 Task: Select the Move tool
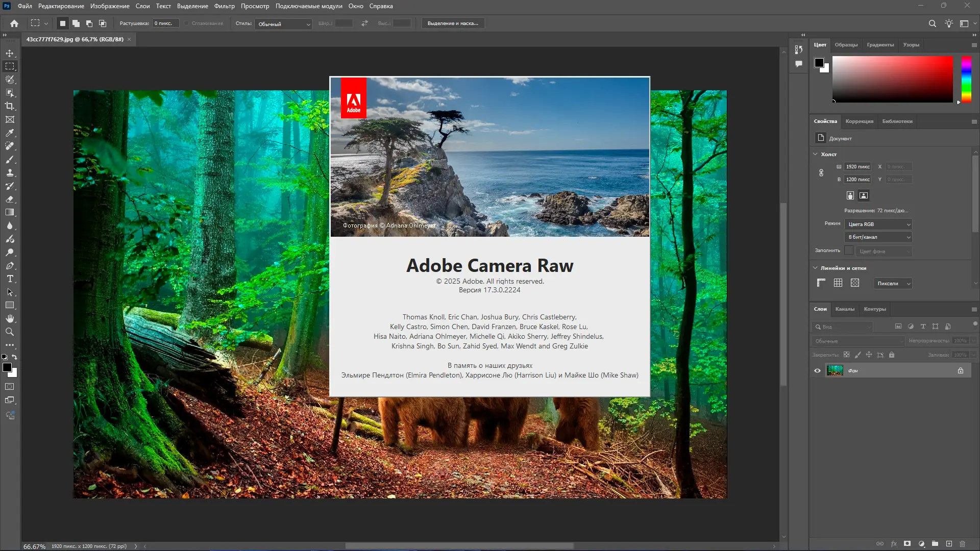(x=10, y=53)
